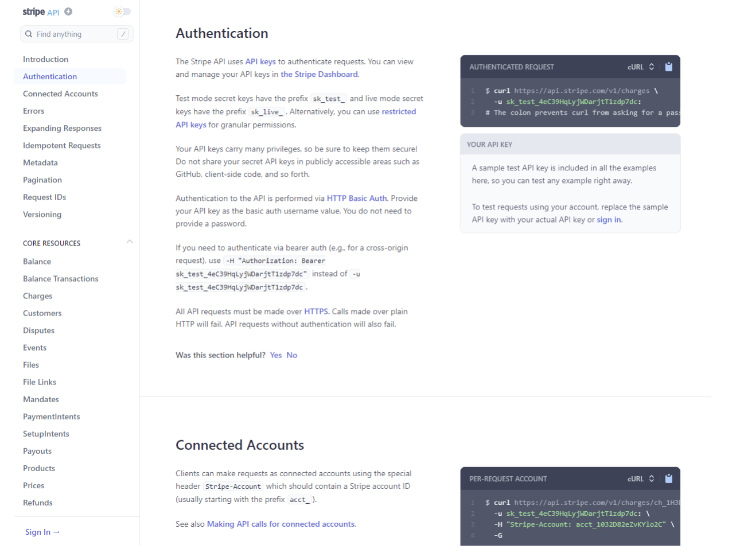
Task: Click the lightning bolt icon beside Stripe API
Action: tap(68, 11)
